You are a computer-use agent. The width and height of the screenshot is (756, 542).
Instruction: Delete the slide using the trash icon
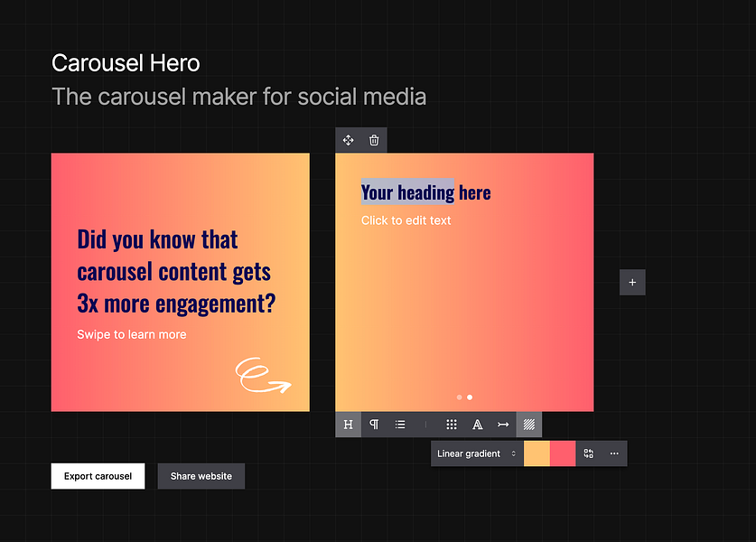click(x=374, y=140)
